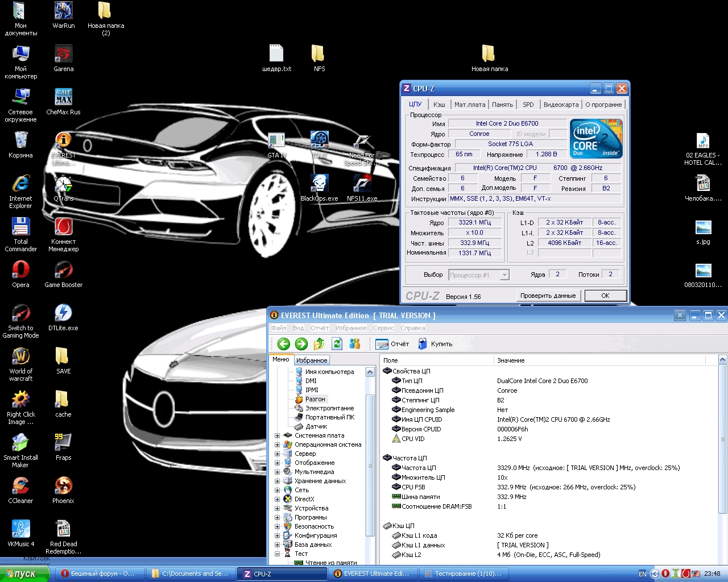
Task: Switch to the Память tab in CPU-Z
Action: (502, 105)
